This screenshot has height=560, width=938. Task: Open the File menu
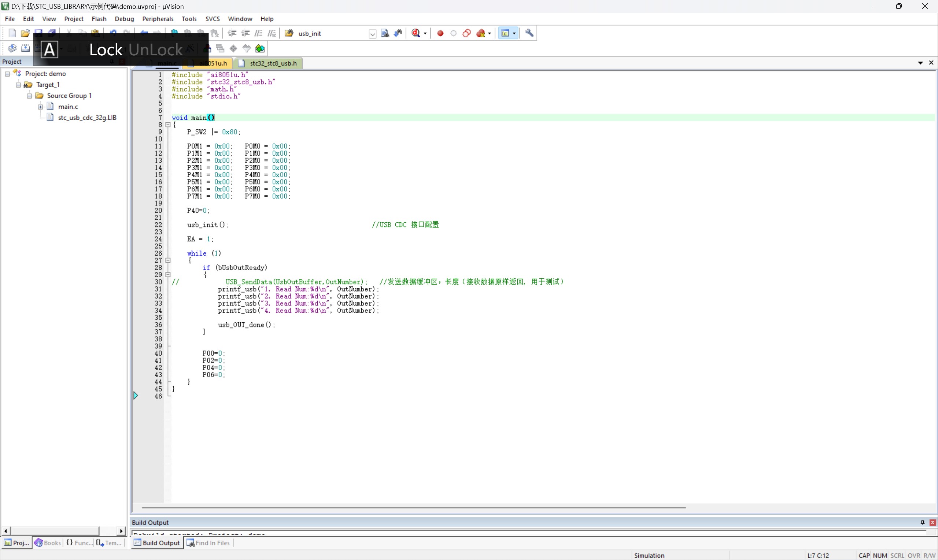[x=10, y=19]
